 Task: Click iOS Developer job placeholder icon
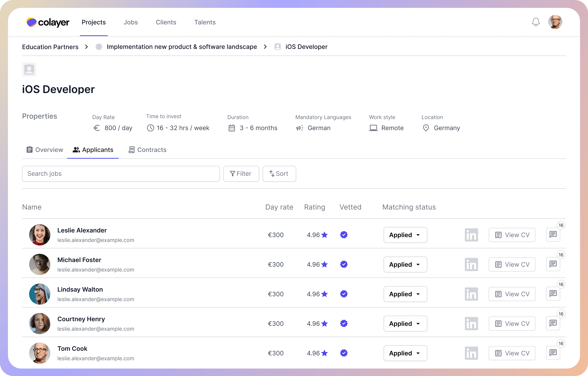click(29, 70)
